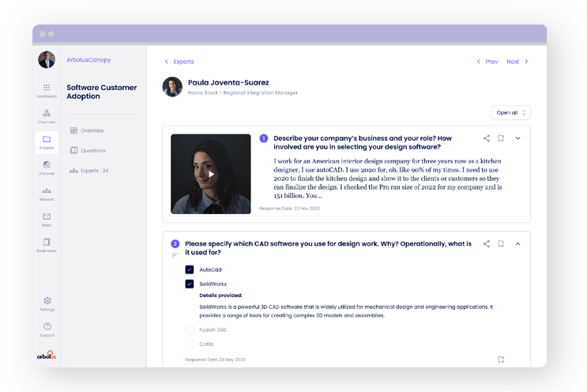Open the Settings gear icon
This screenshot has width=587, height=392.
[x=47, y=300]
